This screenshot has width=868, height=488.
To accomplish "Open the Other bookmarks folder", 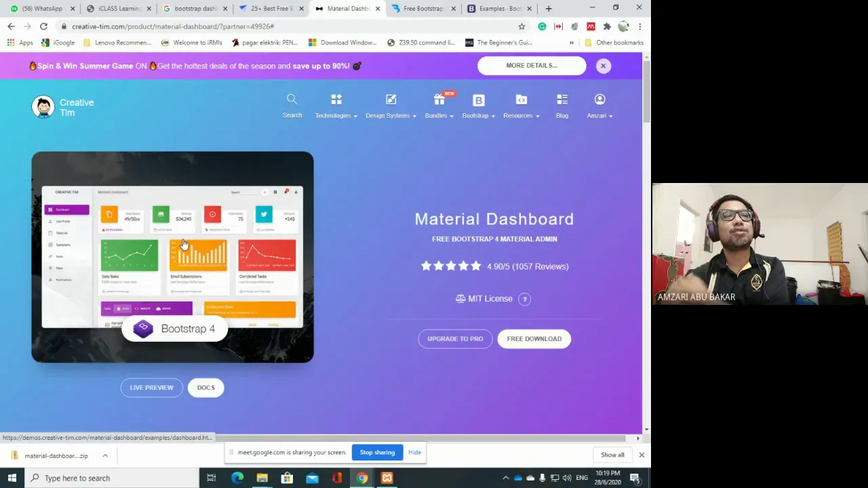I will tap(614, 43).
